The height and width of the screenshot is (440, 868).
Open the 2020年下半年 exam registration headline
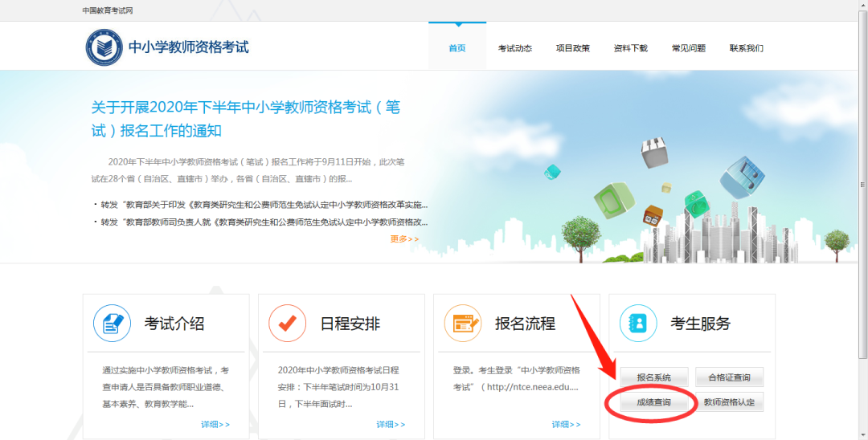(x=245, y=118)
